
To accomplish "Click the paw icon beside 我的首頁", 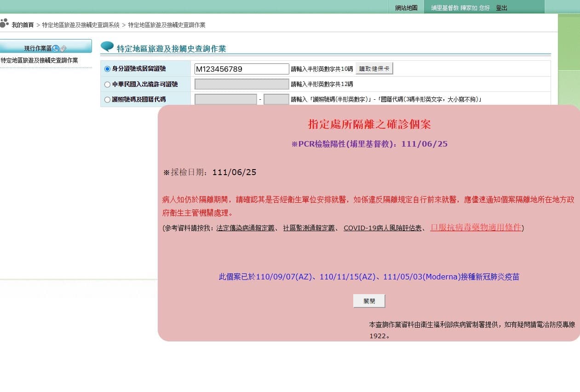I will point(5,23).
